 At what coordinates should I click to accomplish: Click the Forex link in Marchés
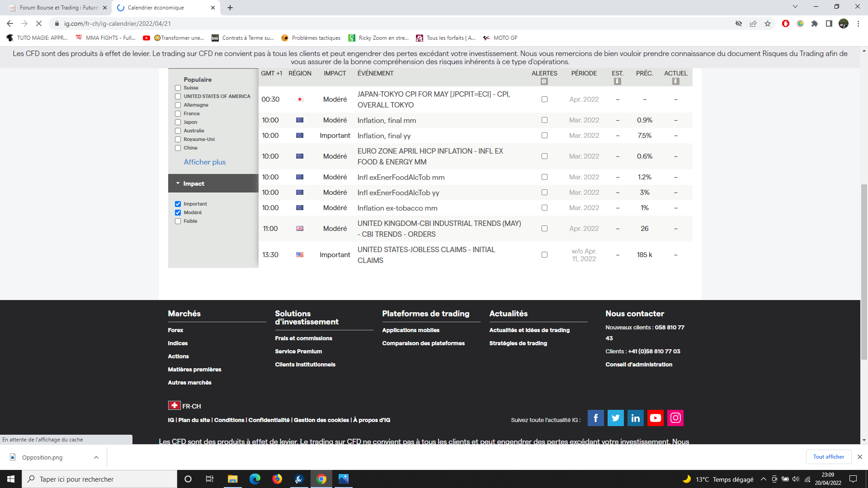click(x=175, y=330)
